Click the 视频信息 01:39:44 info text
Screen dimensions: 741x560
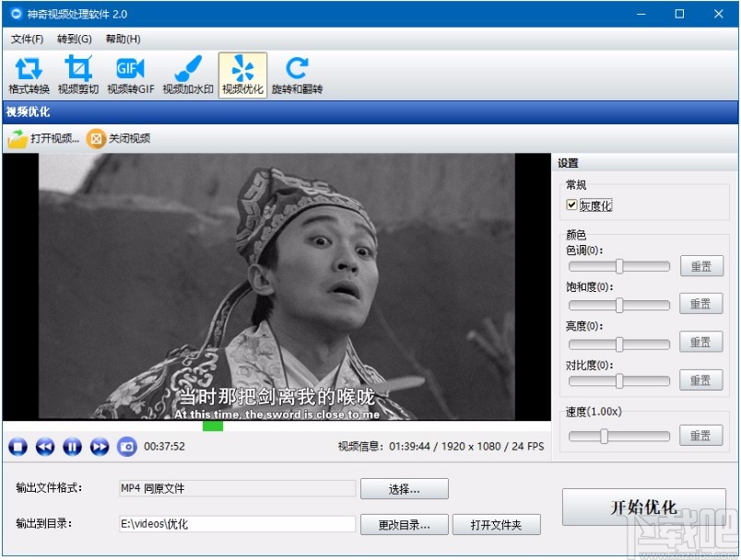pyautogui.click(x=441, y=446)
